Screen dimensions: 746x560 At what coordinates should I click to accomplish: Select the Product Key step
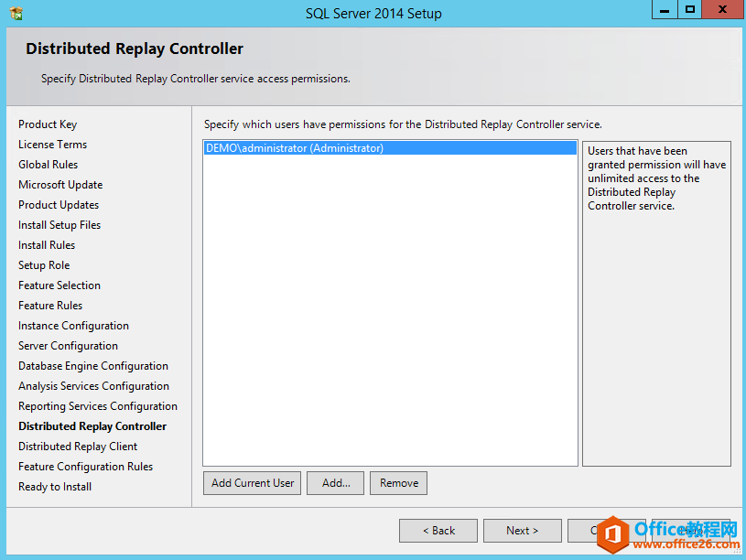[48, 124]
